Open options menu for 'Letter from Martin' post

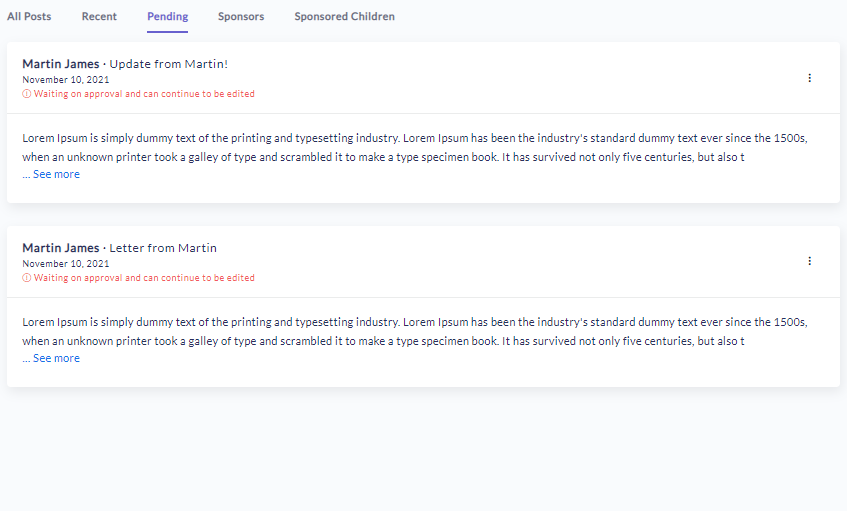tap(809, 261)
